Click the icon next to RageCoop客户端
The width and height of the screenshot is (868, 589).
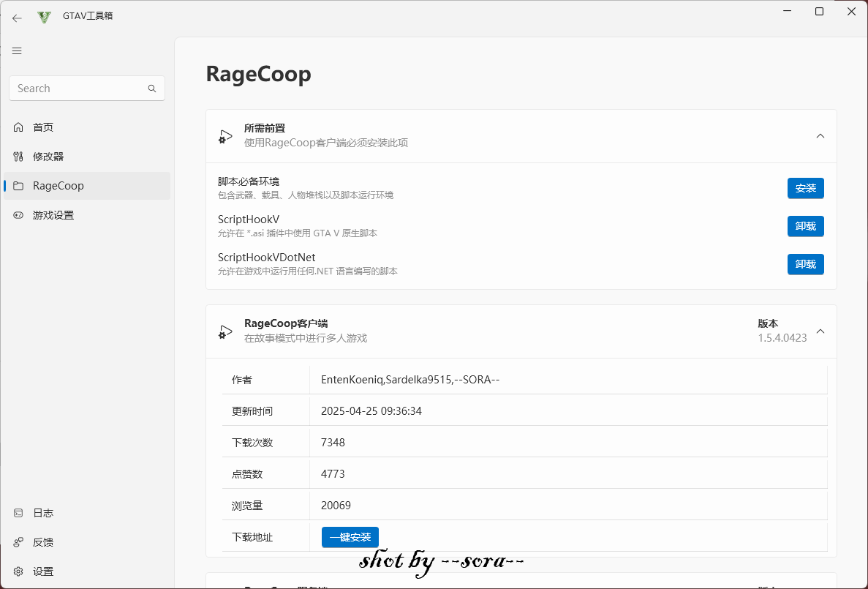(x=225, y=332)
